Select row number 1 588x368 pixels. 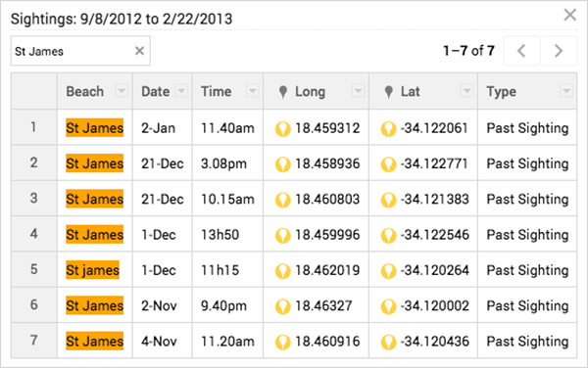click(x=34, y=127)
